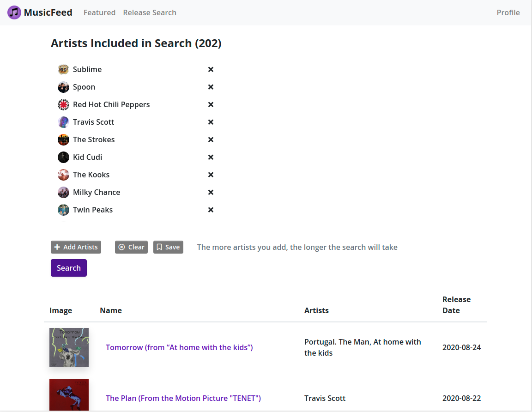
Task: Remove Milky Chance from included artists
Action: (211, 192)
